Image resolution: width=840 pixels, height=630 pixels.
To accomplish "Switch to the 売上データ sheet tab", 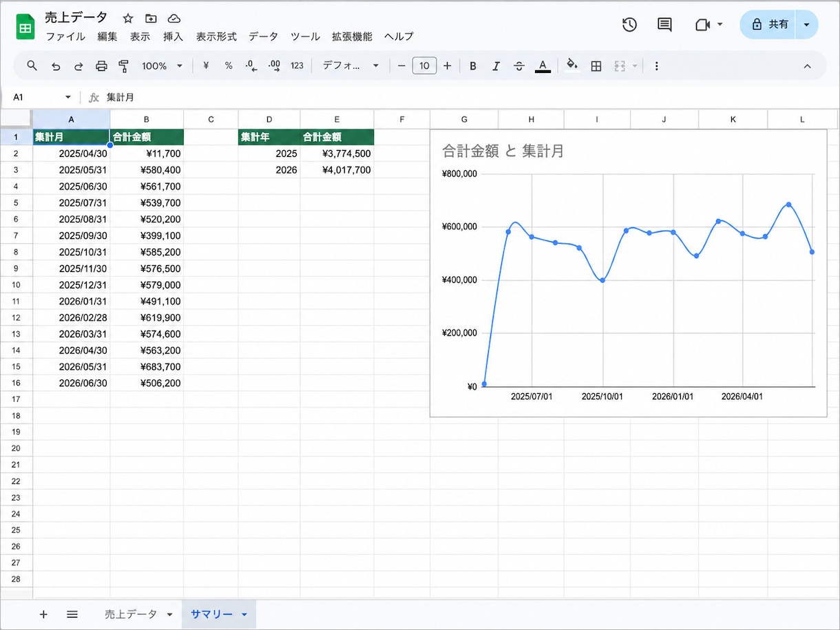I will [x=131, y=614].
